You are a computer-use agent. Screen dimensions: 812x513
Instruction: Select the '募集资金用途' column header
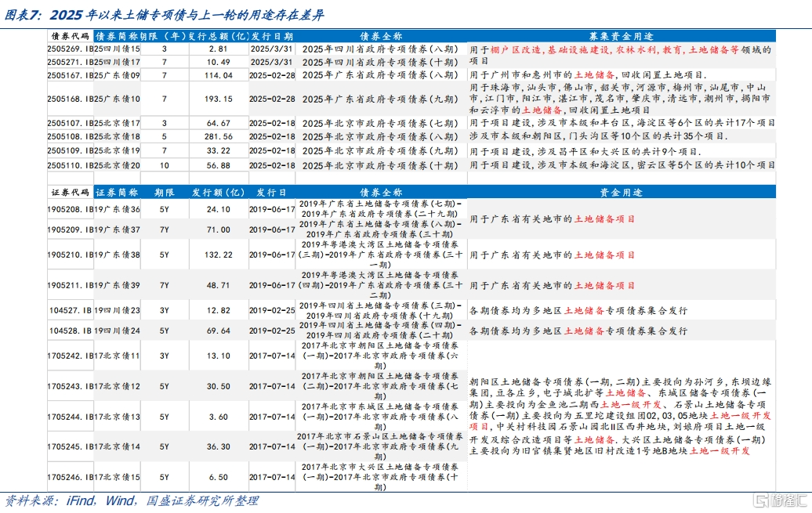(621, 36)
